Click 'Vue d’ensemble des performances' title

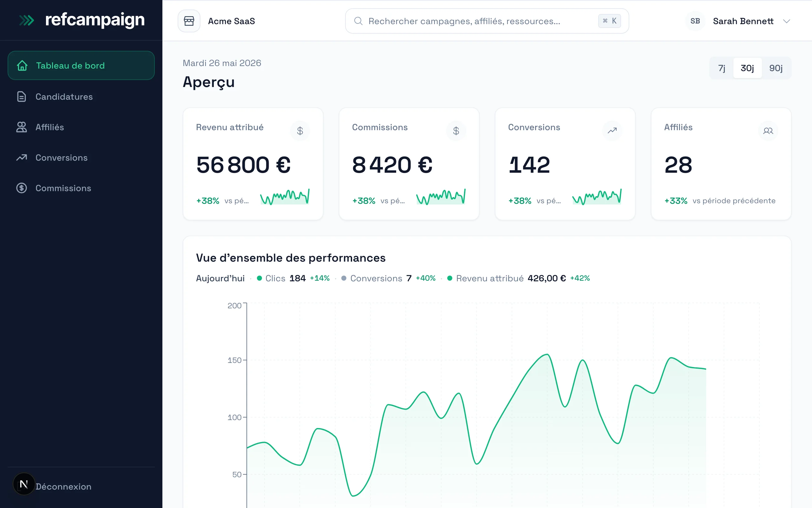click(x=291, y=258)
